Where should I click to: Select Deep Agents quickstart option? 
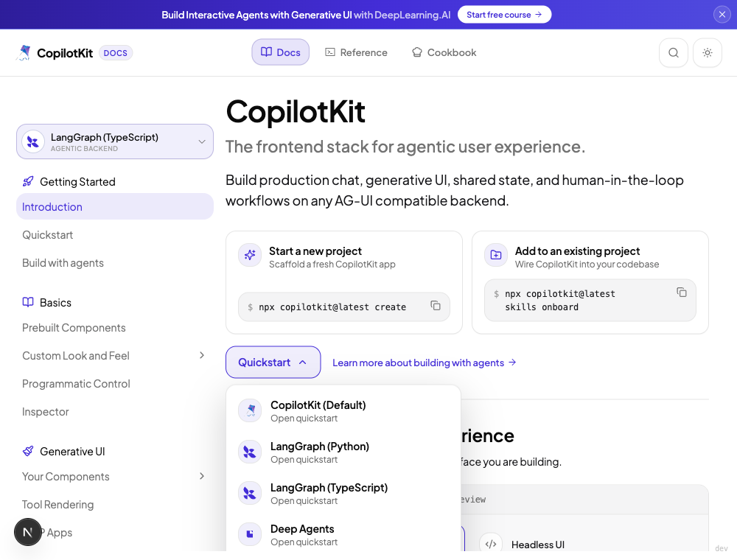point(343,535)
